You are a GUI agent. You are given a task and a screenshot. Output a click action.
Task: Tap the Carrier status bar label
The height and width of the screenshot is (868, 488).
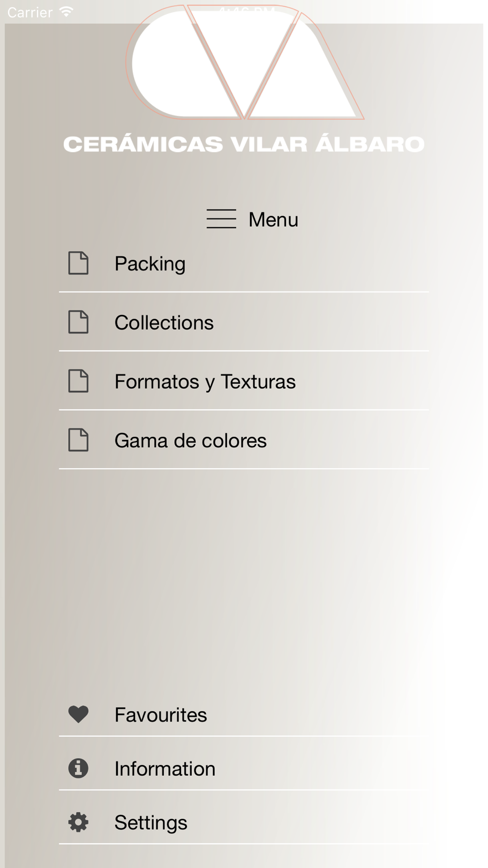click(x=30, y=12)
